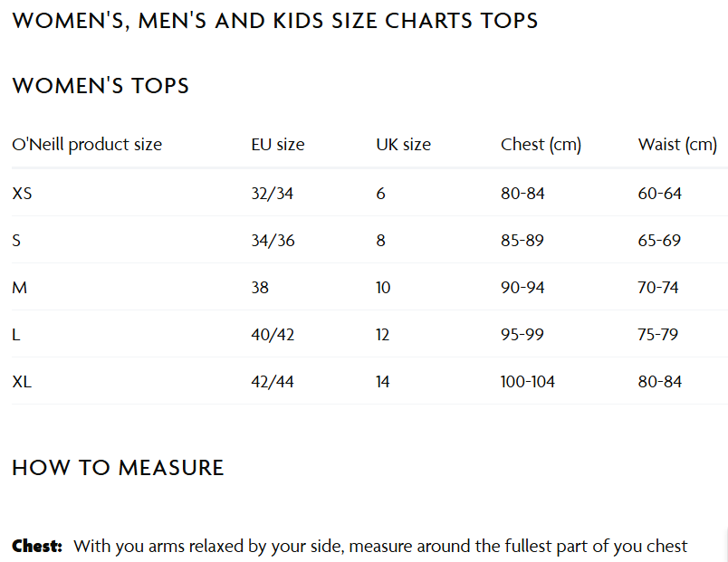Click UK size 12 in the L row

(382, 335)
